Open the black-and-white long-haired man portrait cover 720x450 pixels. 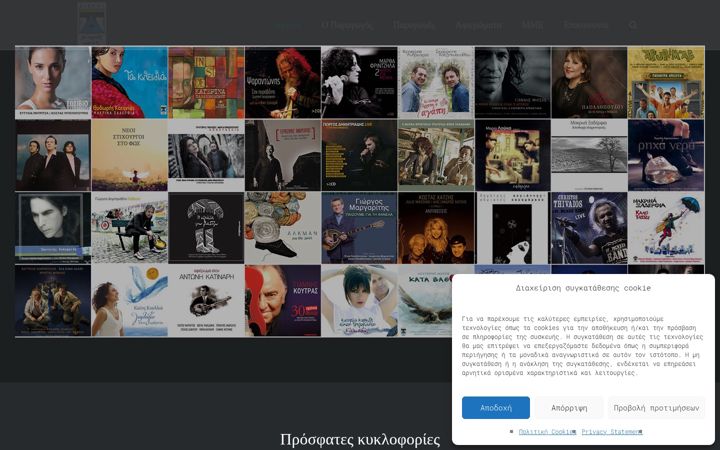click(x=512, y=83)
